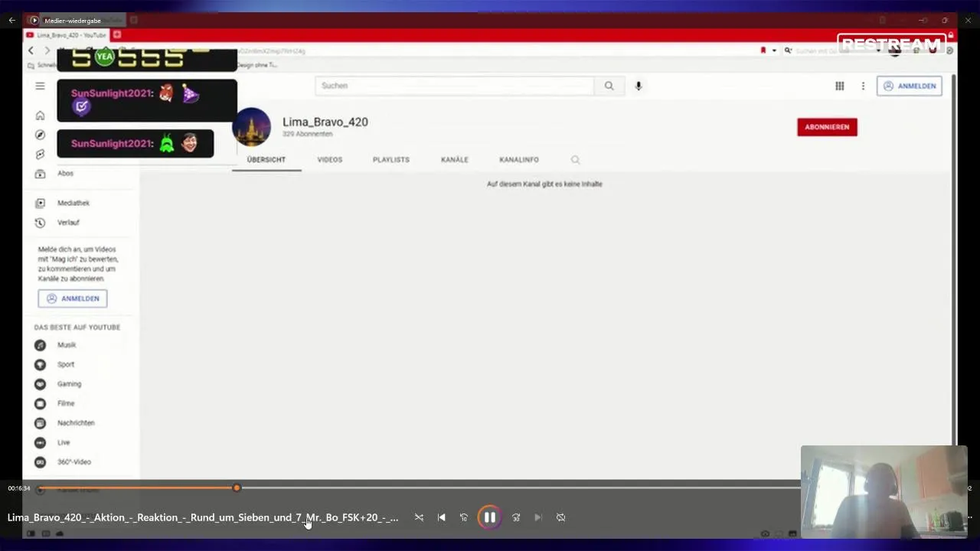Screen dimensions: 980x551
Task: Select the ÜBERSICHT channel tab
Action: [266, 159]
